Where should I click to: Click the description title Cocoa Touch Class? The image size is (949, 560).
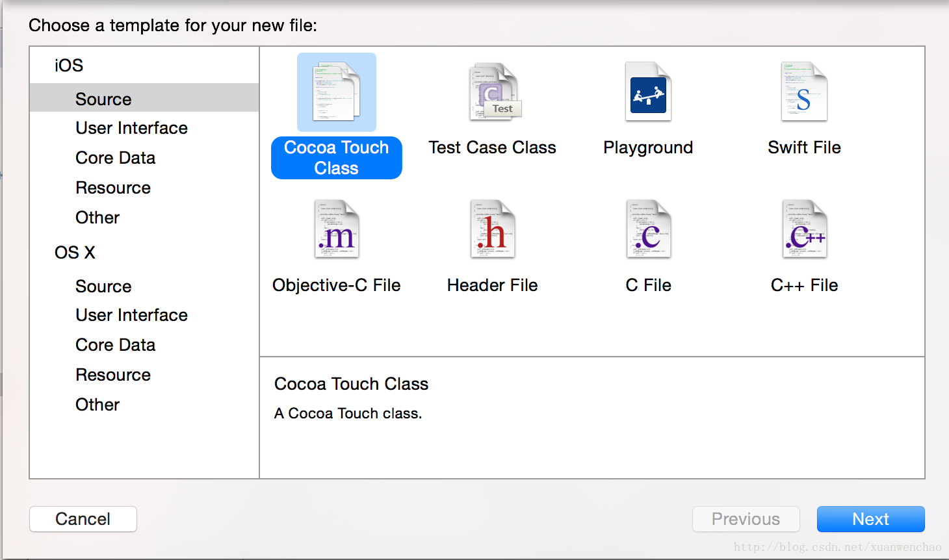tap(352, 384)
